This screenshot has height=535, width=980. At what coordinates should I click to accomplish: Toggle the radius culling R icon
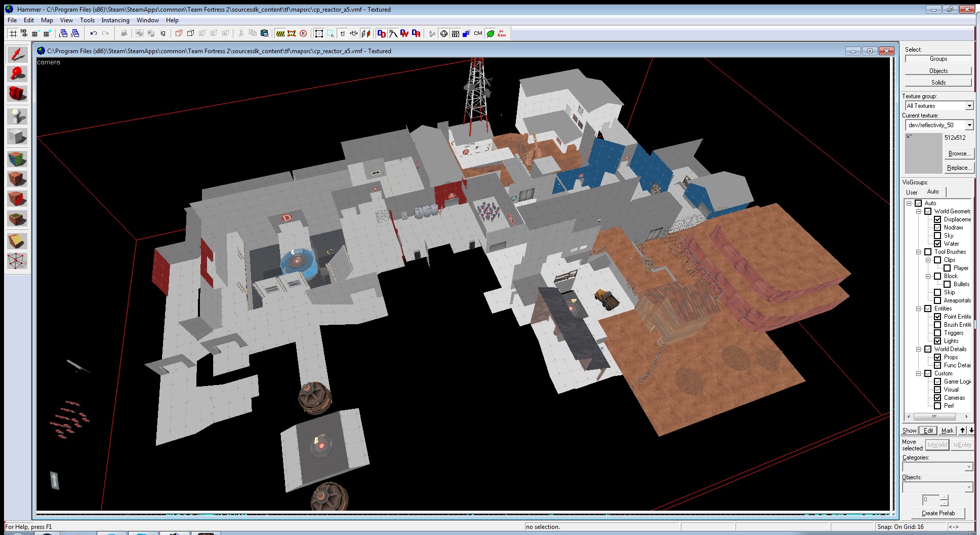tap(303, 33)
